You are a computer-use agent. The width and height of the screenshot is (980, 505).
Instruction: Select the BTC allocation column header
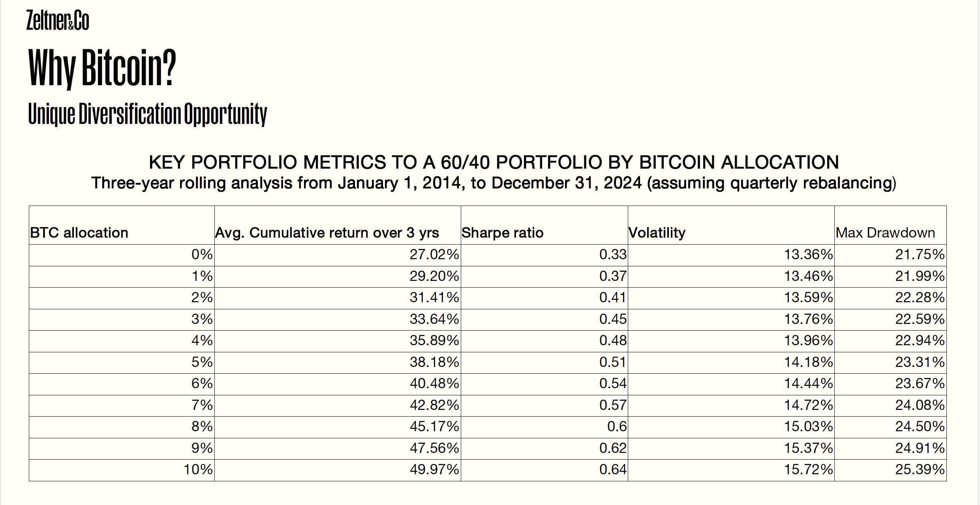(79, 233)
